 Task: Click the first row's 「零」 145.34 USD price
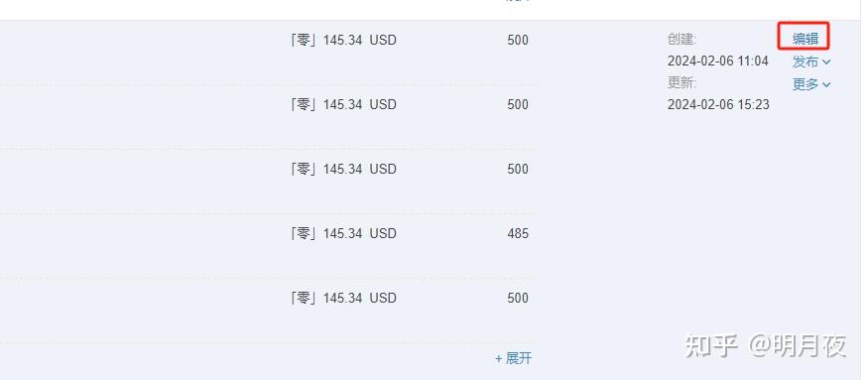click(343, 41)
